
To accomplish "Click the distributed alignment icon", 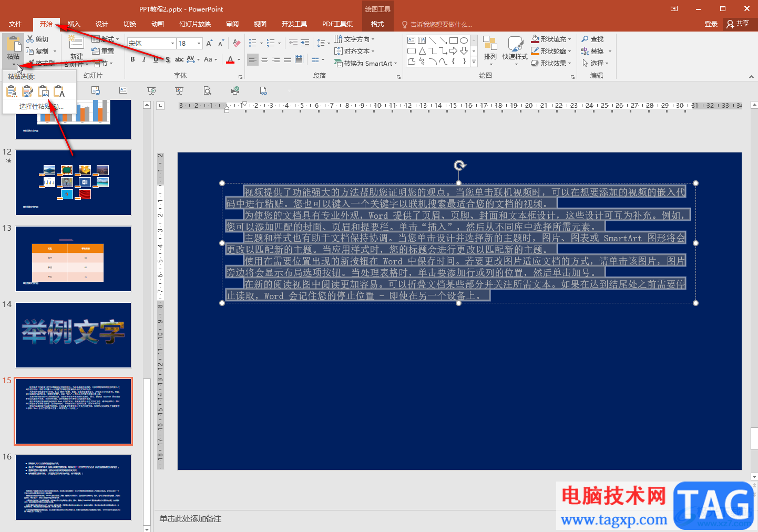I will click(299, 59).
